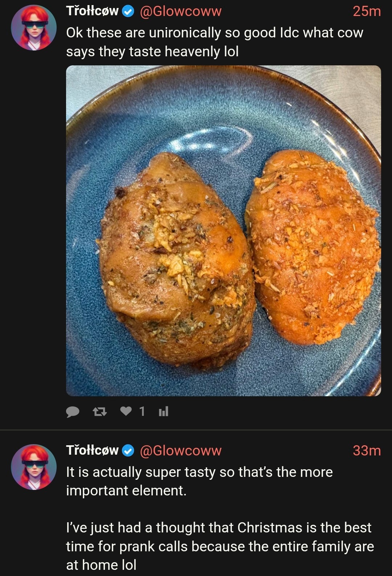Open profile avatar on the 33m post
The width and height of the screenshot is (392, 576).
point(34,467)
